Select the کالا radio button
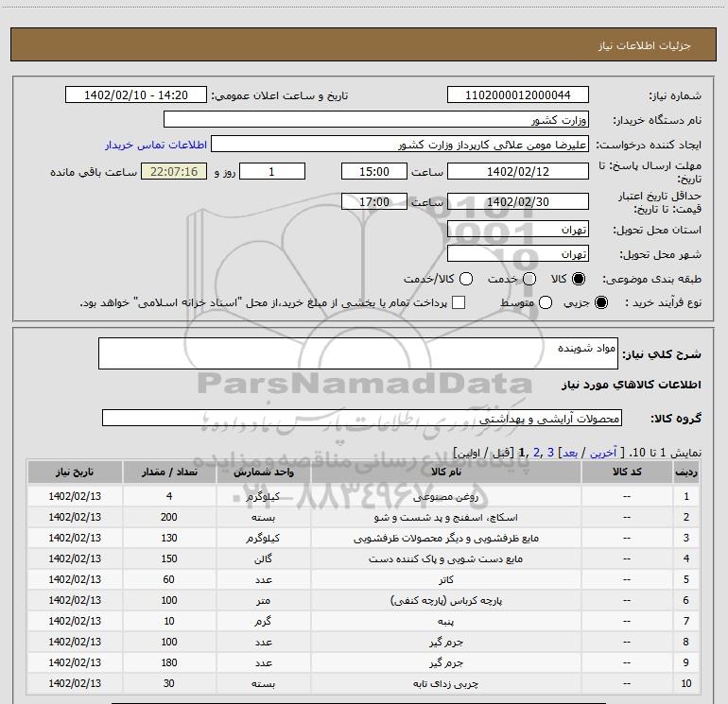Screen dimensions: 728x704 [x=579, y=279]
